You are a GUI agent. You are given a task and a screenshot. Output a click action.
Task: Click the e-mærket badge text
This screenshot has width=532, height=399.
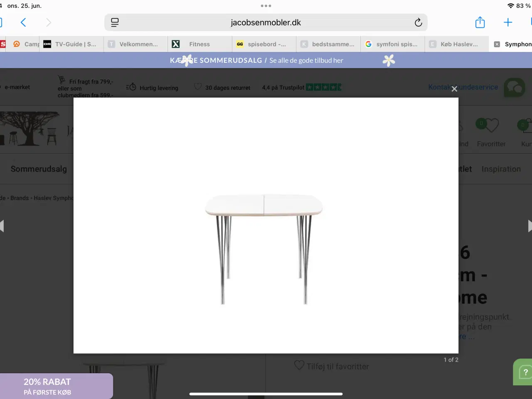pos(17,87)
